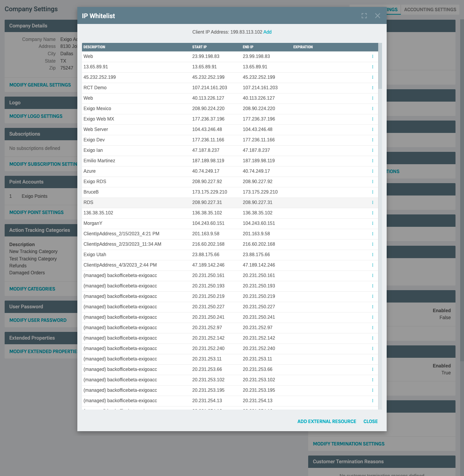
Task: Open actions for the Exigo Mexico whitelist row
Action: (x=372, y=109)
